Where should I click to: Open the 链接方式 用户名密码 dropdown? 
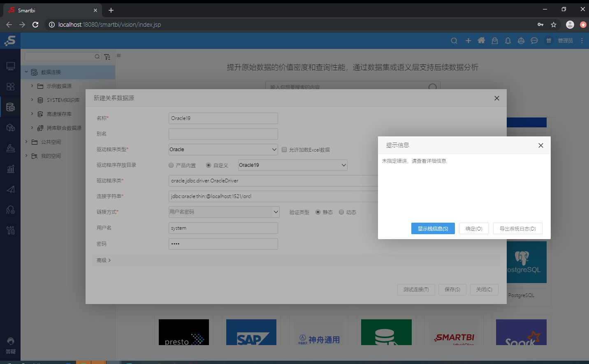click(224, 212)
